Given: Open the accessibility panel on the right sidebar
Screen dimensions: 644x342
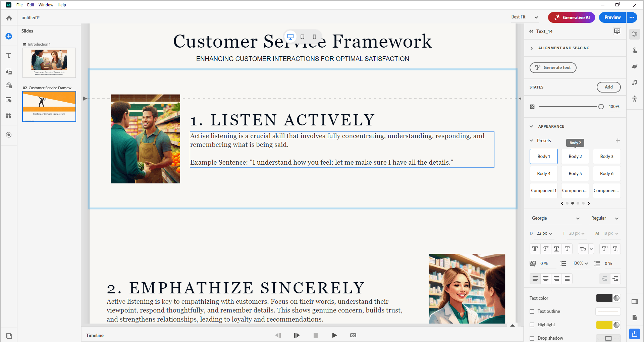Looking at the screenshot, I should tap(635, 99).
